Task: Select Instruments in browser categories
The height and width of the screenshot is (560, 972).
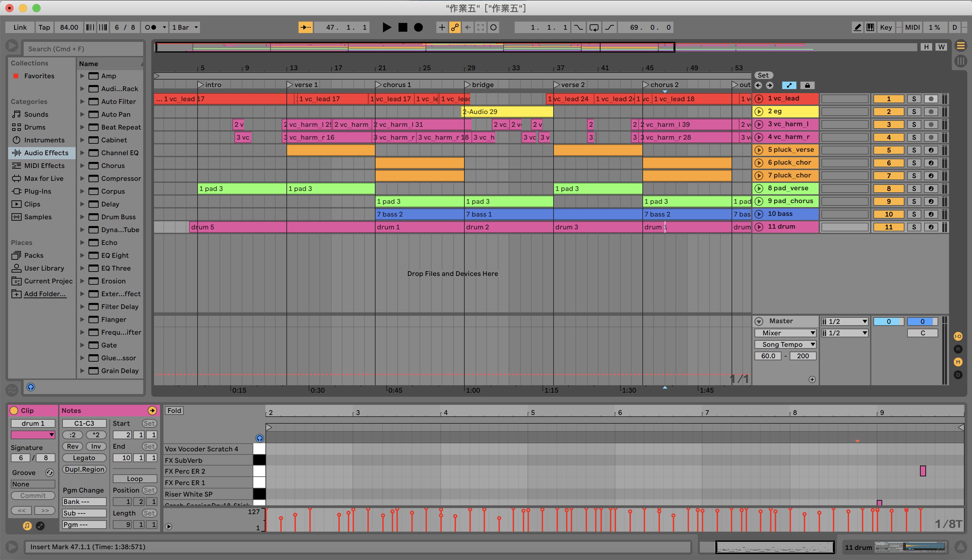Action: [44, 140]
